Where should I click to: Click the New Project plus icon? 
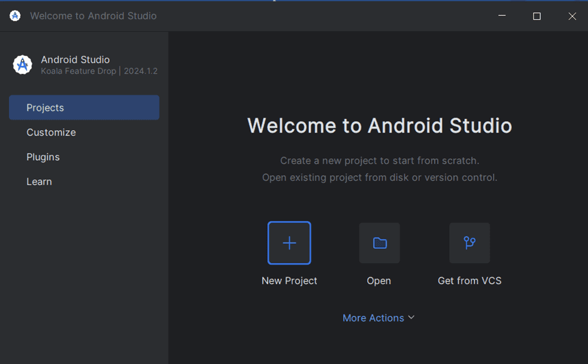coord(289,243)
